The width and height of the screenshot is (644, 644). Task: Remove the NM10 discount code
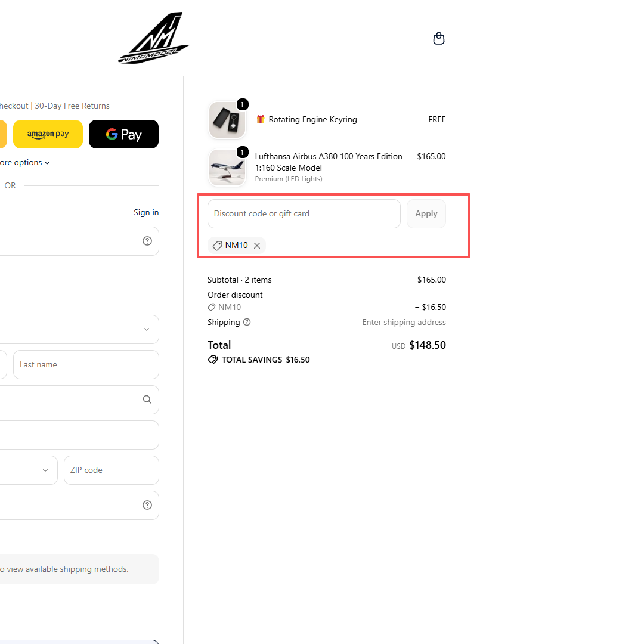click(x=257, y=246)
